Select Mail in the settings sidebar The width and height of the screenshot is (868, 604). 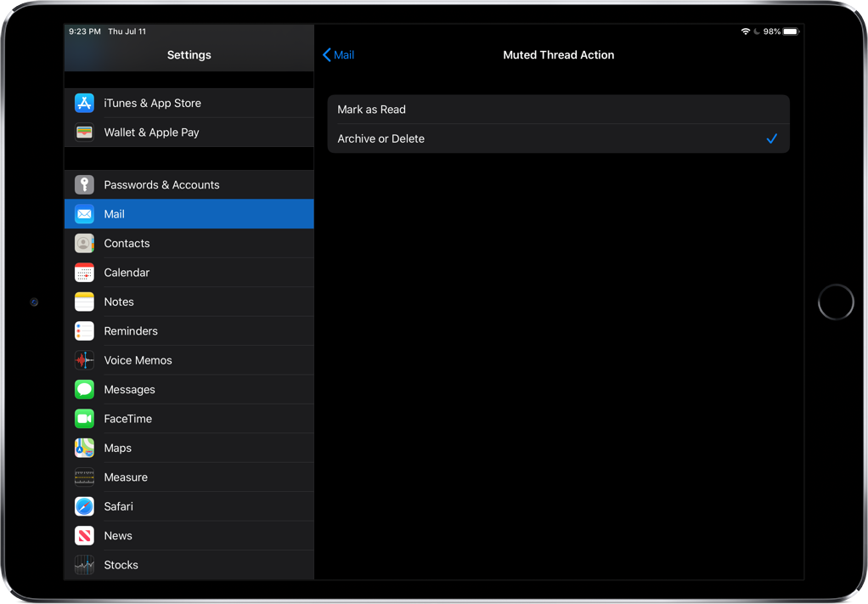pos(189,214)
